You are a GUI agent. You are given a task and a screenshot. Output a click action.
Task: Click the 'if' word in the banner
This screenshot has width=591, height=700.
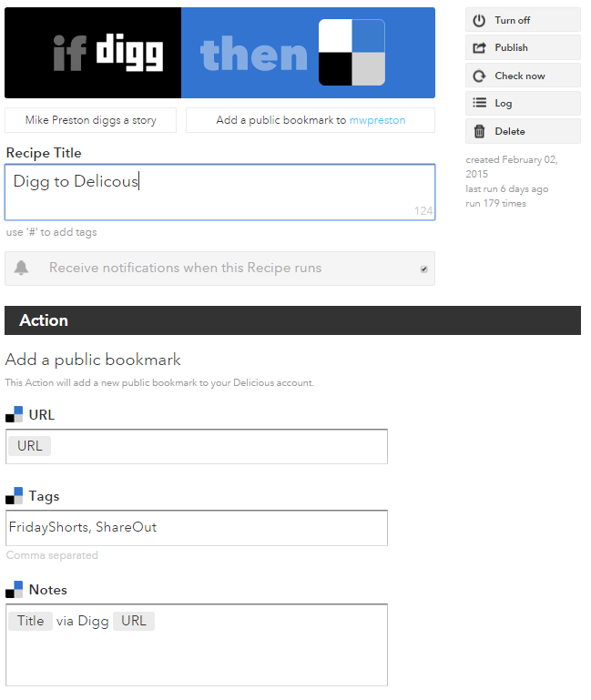[x=69, y=53]
